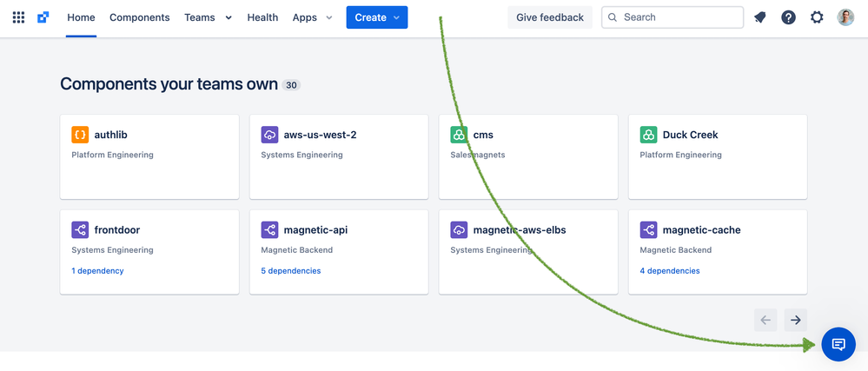Viewport: 868px width, 371px height.
Task: Open the user profile avatar
Action: point(845,17)
